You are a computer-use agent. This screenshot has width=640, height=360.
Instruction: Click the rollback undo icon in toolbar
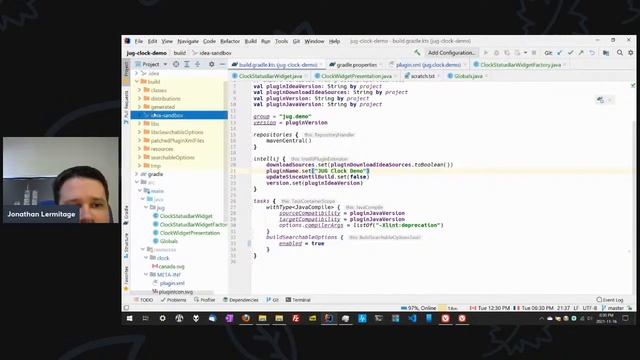point(592,53)
